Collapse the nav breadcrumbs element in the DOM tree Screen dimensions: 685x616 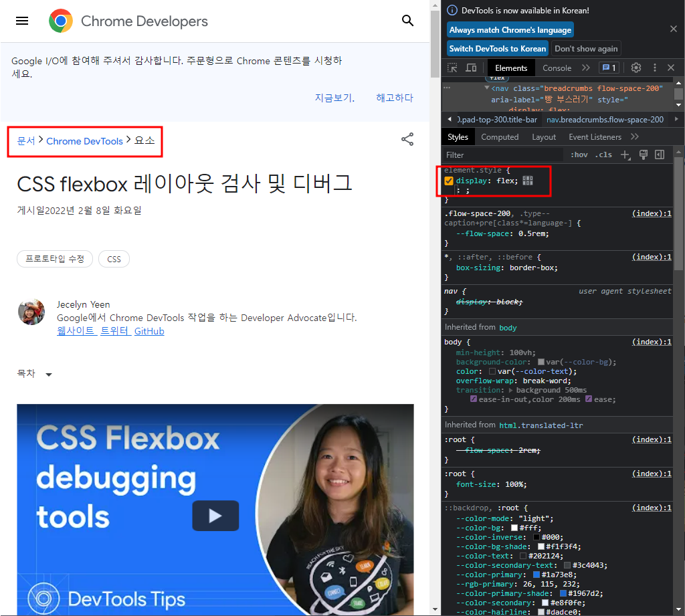point(487,88)
